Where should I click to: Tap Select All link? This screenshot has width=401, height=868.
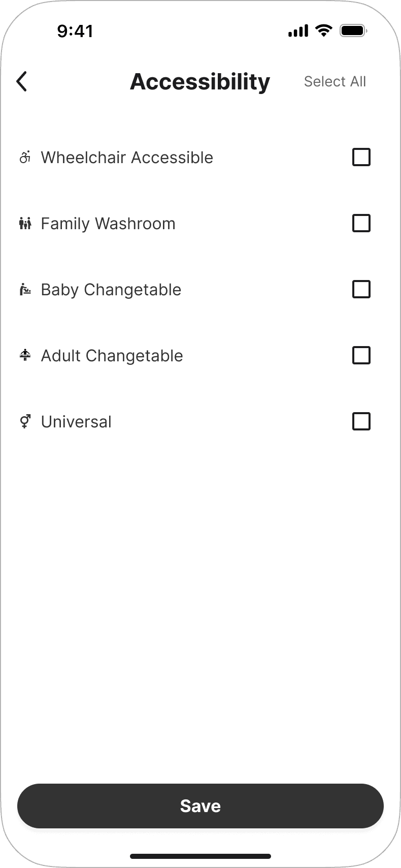coord(335,82)
